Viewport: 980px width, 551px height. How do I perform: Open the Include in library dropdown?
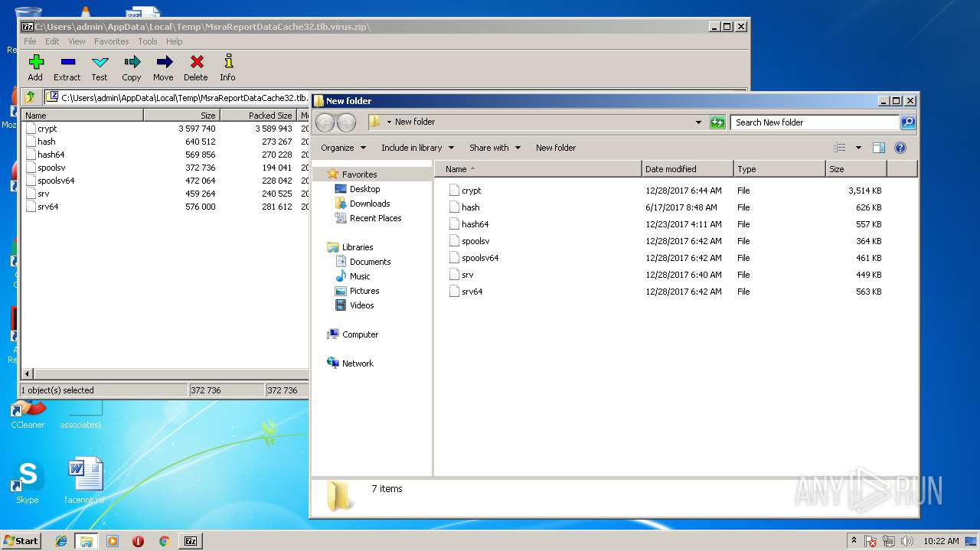pos(417,148)
